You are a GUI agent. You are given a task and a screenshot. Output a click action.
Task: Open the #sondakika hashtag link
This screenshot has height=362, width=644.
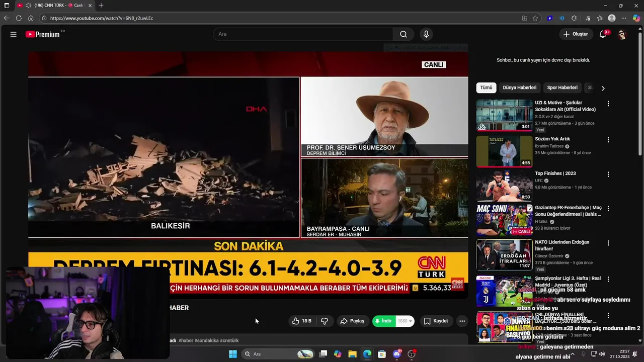click(206, 340)
